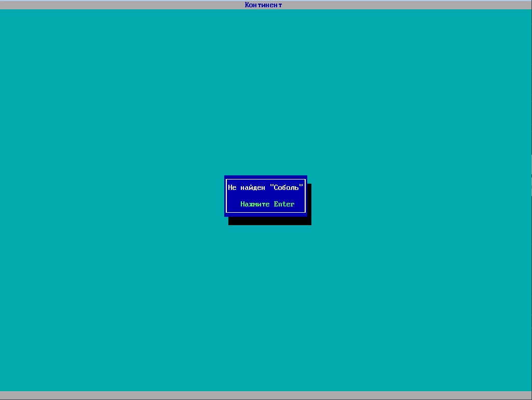
Task: Click the "Континент" title at top
Action: pyautogui.click(x=263, y=5)
